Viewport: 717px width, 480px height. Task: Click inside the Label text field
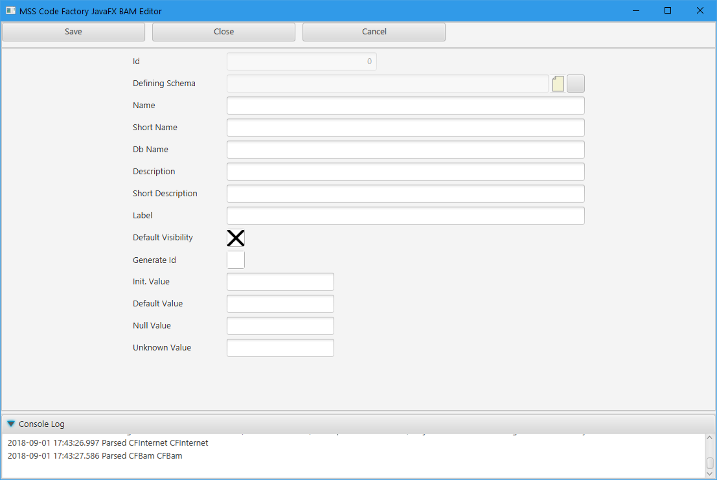click(x=405, y=216)
